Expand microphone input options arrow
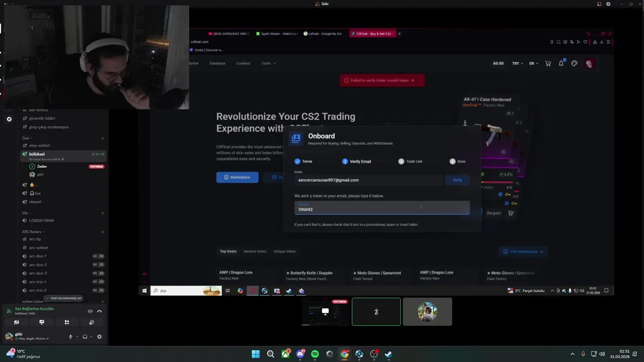Screen dimensions: 644x362 pyautogui.click(x=77, y=337)
